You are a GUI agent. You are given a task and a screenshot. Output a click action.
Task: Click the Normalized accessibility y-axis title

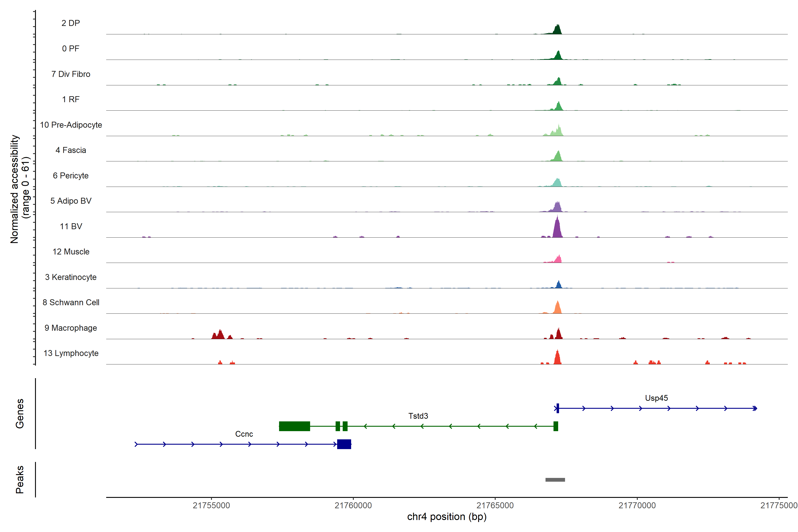15,189
